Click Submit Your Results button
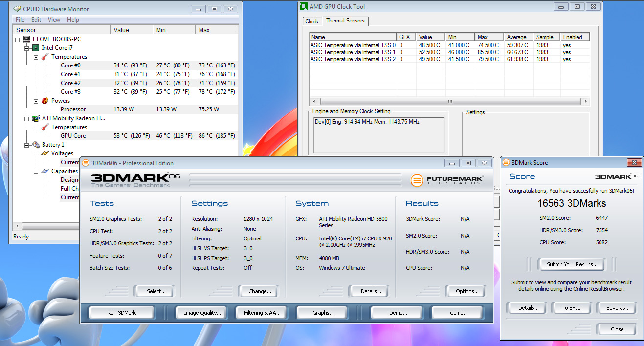Screen dimensions: 644x346 coord(572,264)
